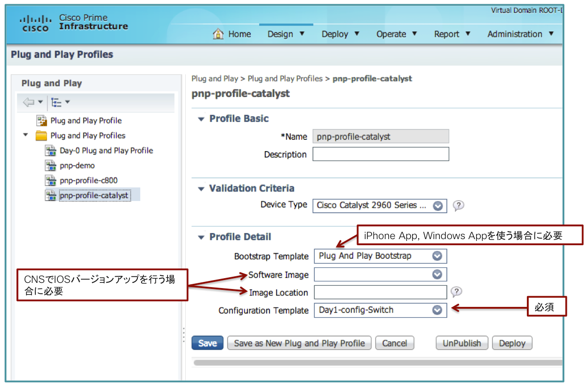
Task: Open the Design menu
Action: (x=286, y=34)
